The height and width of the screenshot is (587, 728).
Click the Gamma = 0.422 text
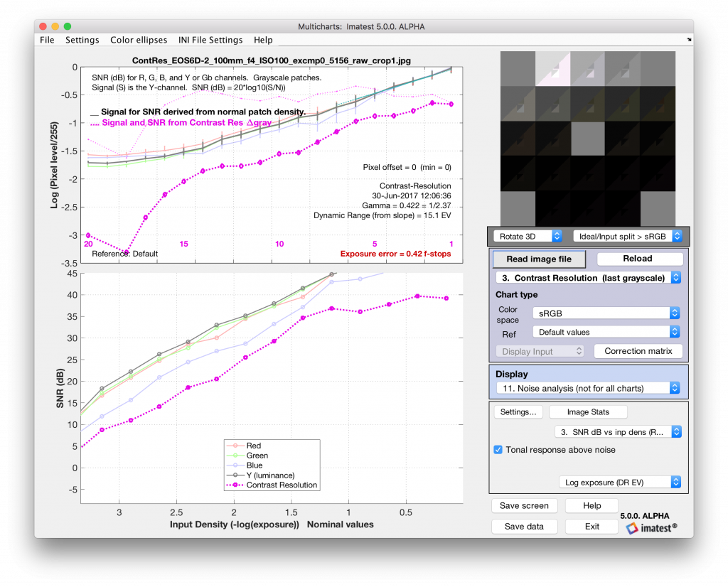coord(406,205)
